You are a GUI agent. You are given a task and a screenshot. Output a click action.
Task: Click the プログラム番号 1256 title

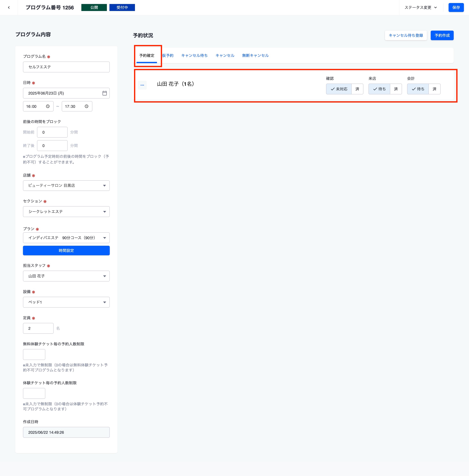pyautogui.click(x=50, y=7)
